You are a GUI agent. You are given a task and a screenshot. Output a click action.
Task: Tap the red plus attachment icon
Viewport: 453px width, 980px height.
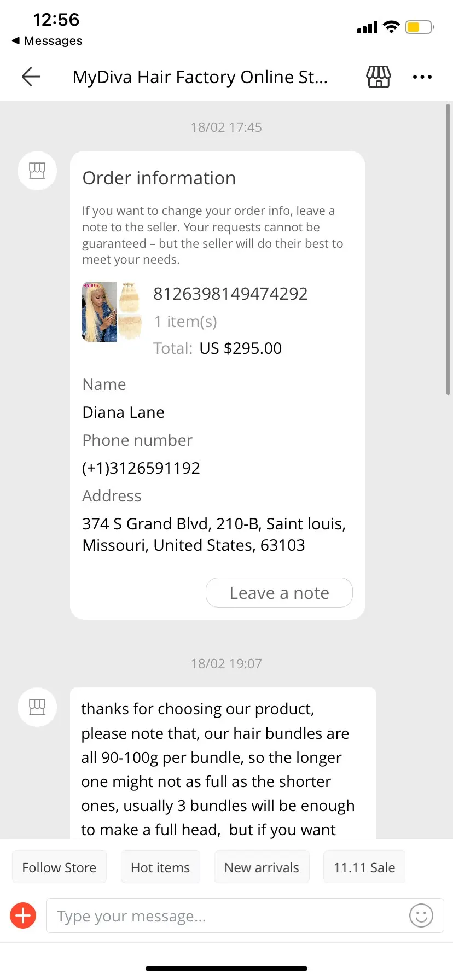pyautogui.click(x=24, y=915)
